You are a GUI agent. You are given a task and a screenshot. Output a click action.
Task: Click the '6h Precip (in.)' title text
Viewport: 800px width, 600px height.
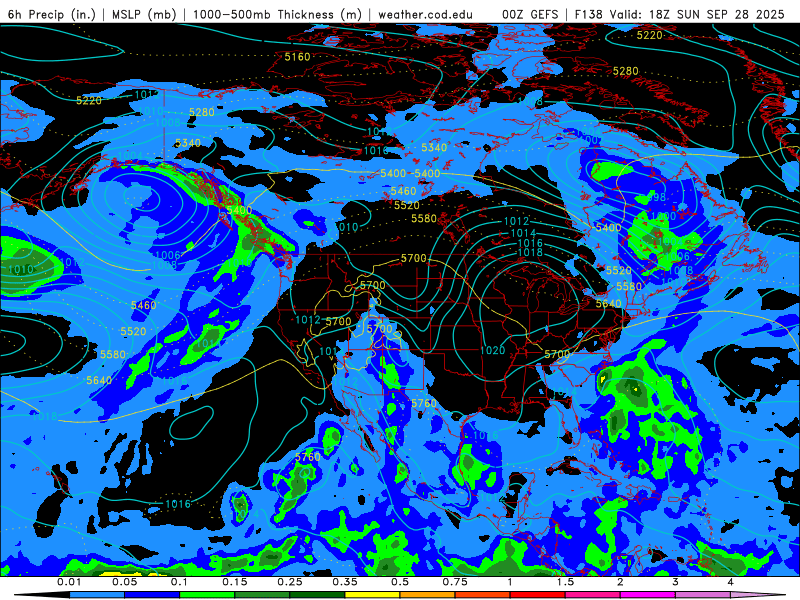click(x=52, y=14)
